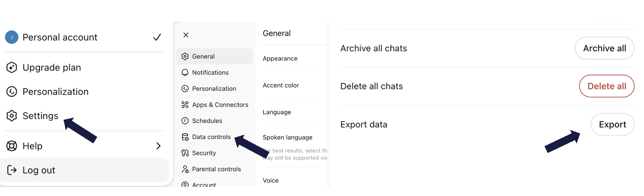Select the Schedules clock icon
The height and width of the screenshot is (196, 644).
click(x=185, y=121)
